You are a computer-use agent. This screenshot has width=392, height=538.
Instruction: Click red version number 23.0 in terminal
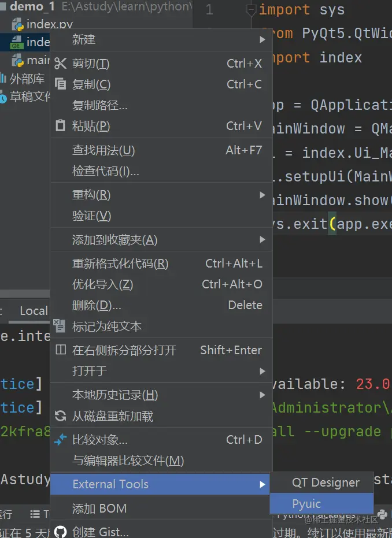373,384
